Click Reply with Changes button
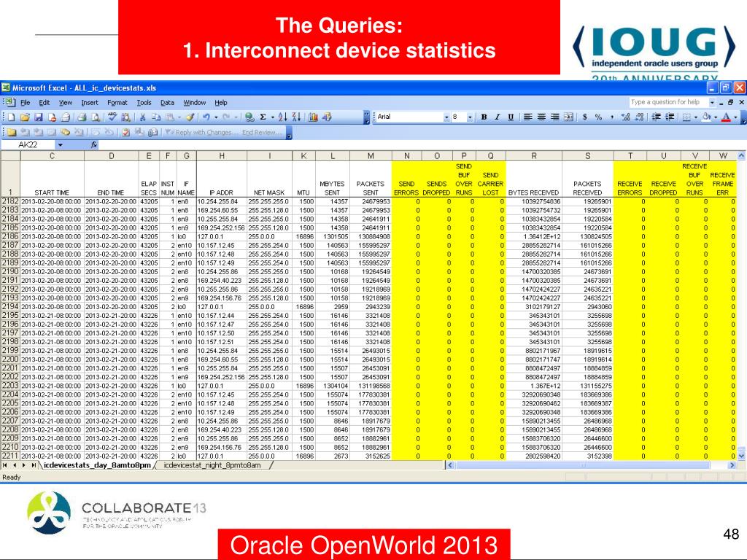Viewport: 747px width, 560px height. [x=201, y=133]
